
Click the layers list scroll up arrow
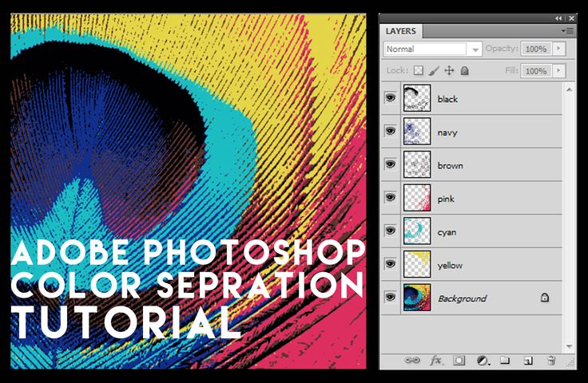(x=569, y=89)
